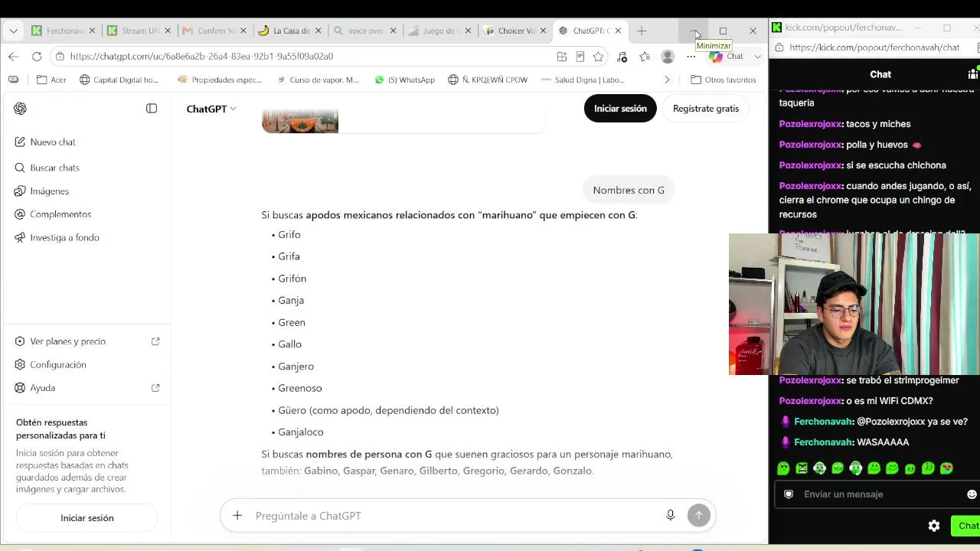Click the shield badge icon in Kick message box
Image resolution: width=980 pixels, height=551 pixels.
click(789, 494)
